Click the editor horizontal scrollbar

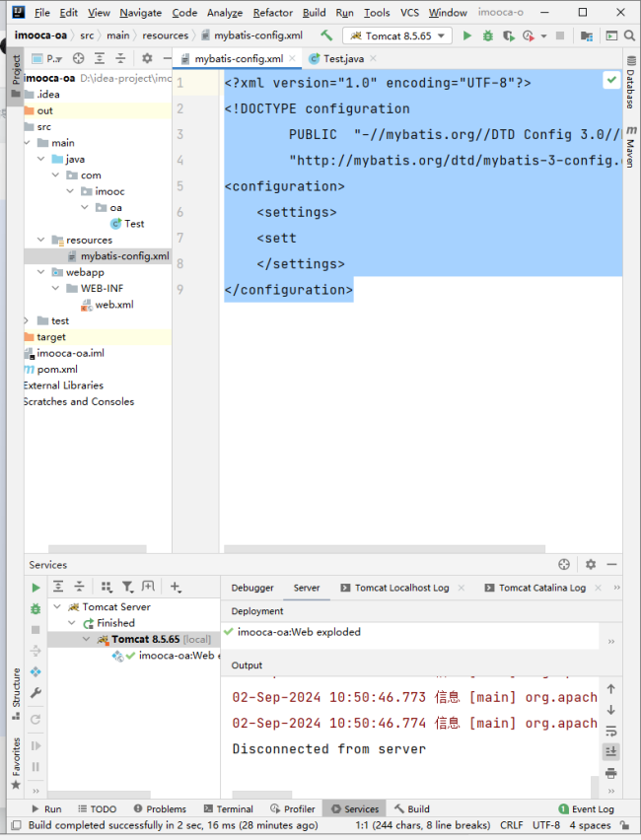point(385,549)
